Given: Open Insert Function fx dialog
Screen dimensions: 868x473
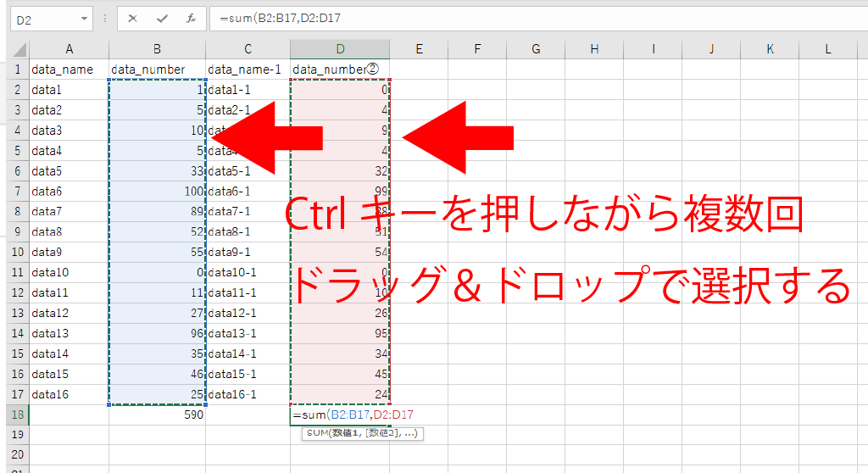Looking at the screenshot, I should point(192,19).
